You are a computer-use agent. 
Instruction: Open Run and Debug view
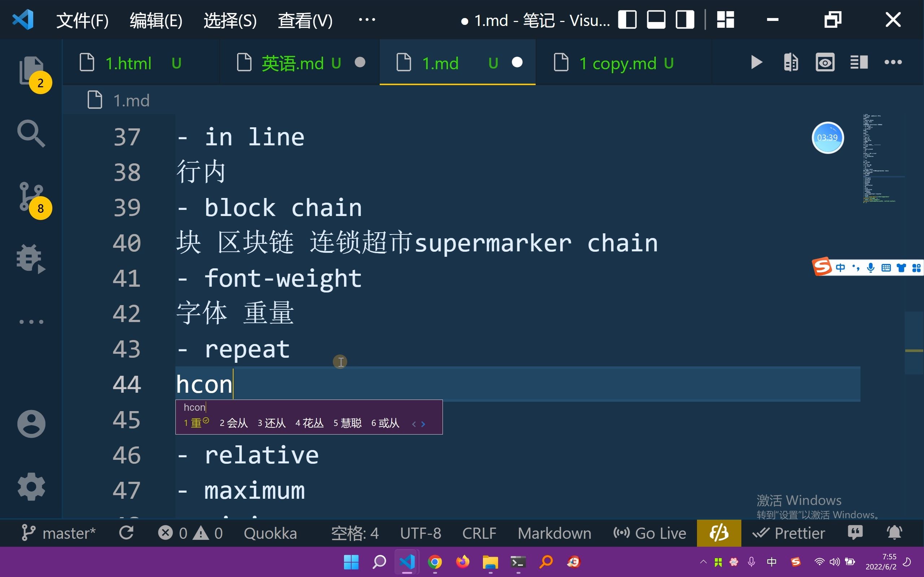coord(31,259)
